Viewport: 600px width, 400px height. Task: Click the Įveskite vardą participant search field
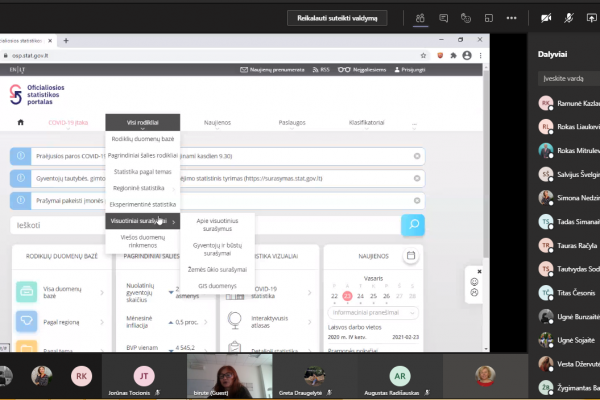tap(569, 78)
